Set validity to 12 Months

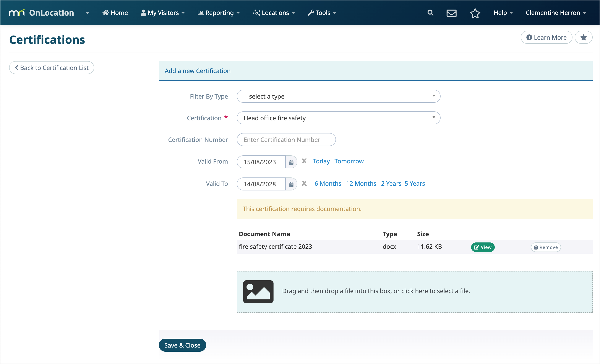(x=361, y=184)
